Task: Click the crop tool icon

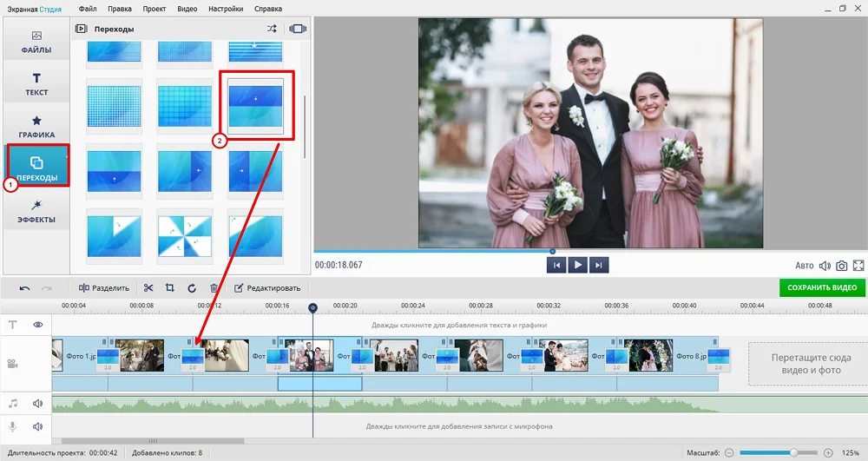Action: 170,288
